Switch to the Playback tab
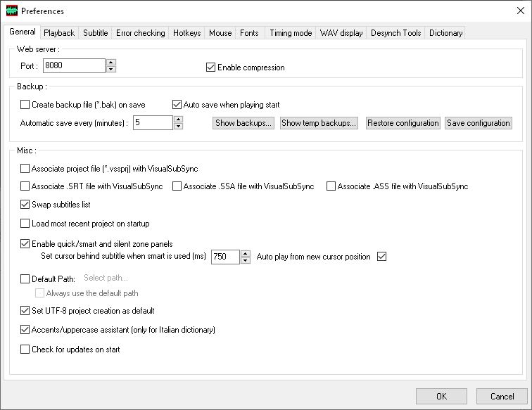 tap(59, 33)
